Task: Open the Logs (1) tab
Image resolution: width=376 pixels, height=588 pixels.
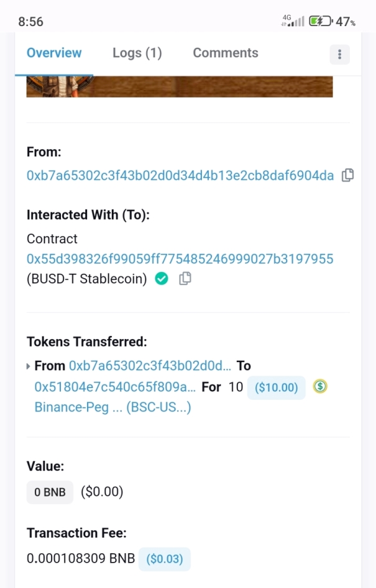Action: coord(137,53)
